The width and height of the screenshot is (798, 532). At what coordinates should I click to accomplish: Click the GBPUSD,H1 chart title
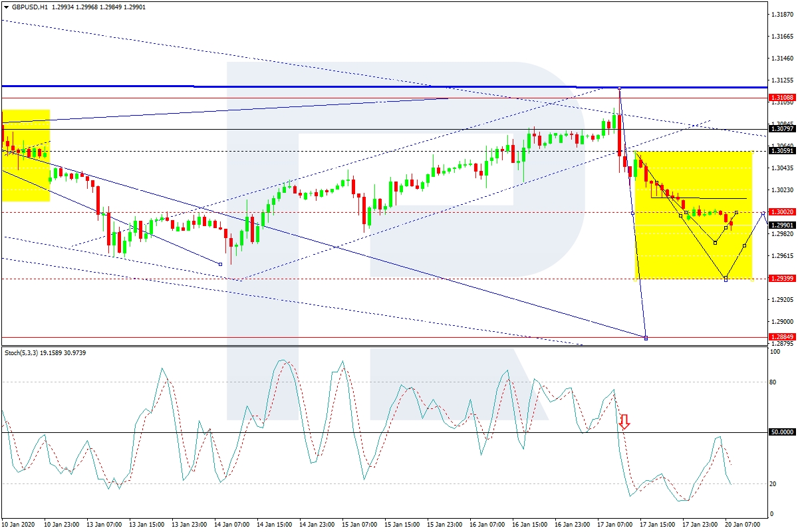[29, 7]
